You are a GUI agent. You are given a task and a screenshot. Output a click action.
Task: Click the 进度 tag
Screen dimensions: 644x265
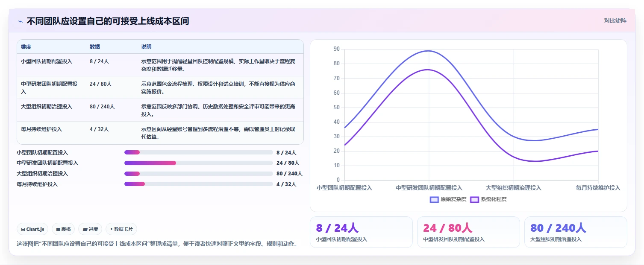coord(90,229)
